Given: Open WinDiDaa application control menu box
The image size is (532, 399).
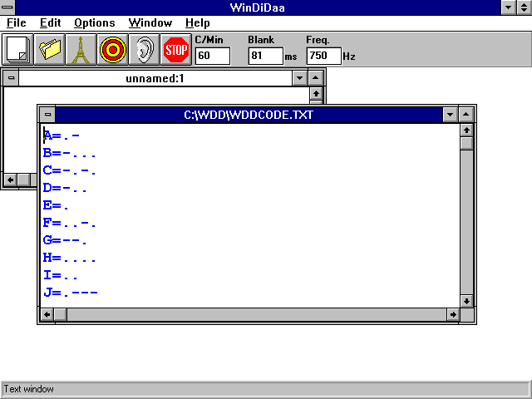Looking at the screenshot, I should click(x=8, y=7).
